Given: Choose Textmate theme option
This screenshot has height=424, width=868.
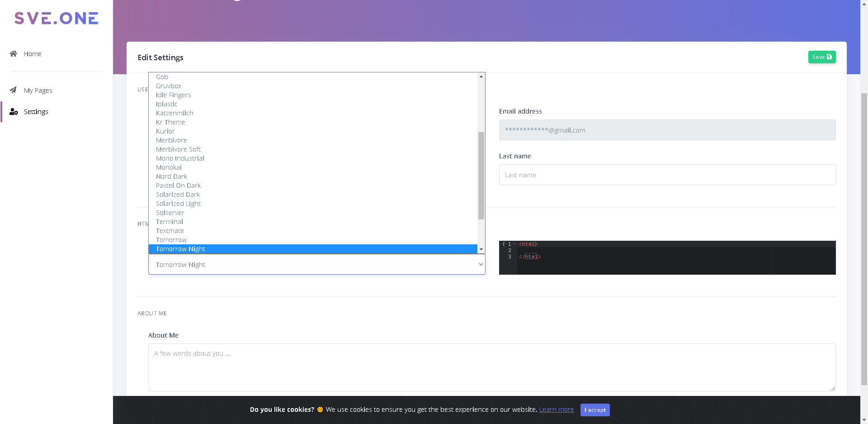Looking at the screenshot, I should pos(313,231).
